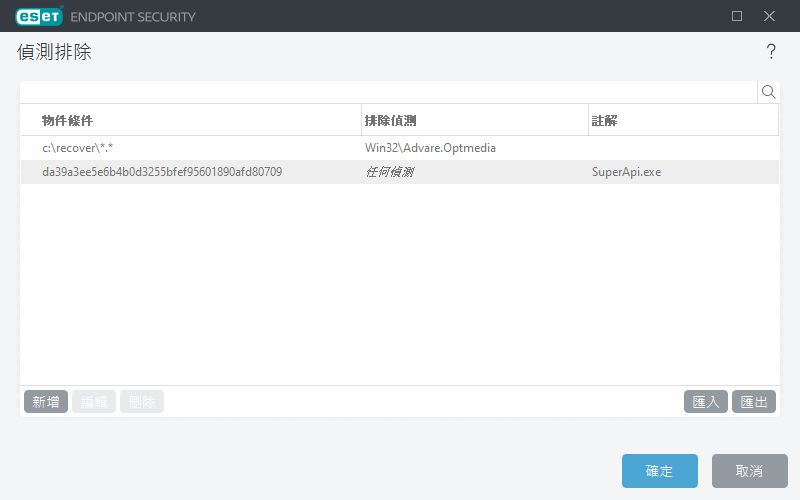Click the Win32\Advare.Optmedia detection cell

[x=430, y=148]
